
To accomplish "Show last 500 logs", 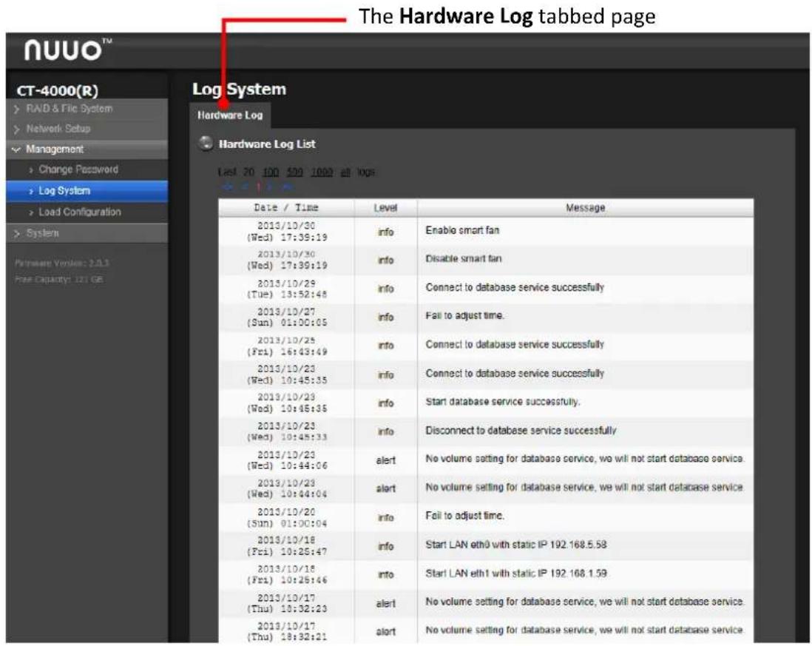I will click(294, 172).
